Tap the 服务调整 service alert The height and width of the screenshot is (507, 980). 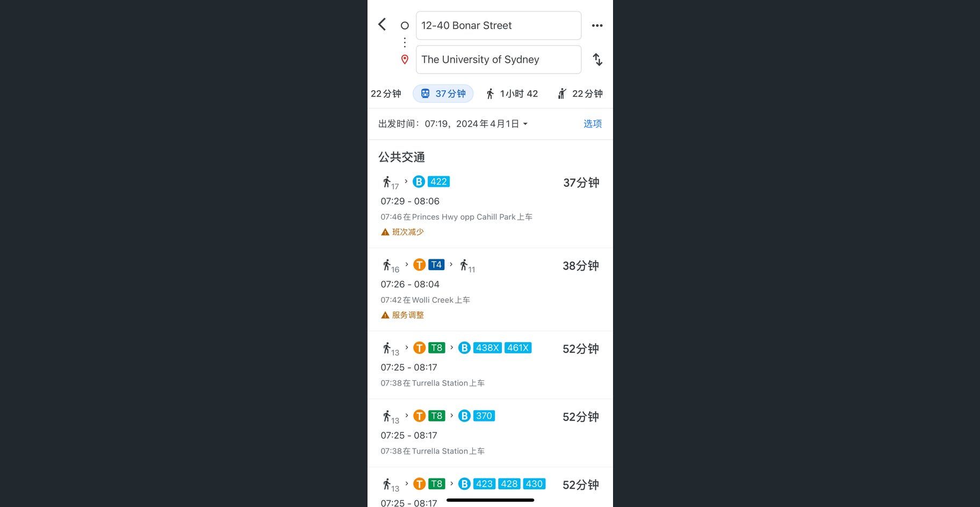403,315
